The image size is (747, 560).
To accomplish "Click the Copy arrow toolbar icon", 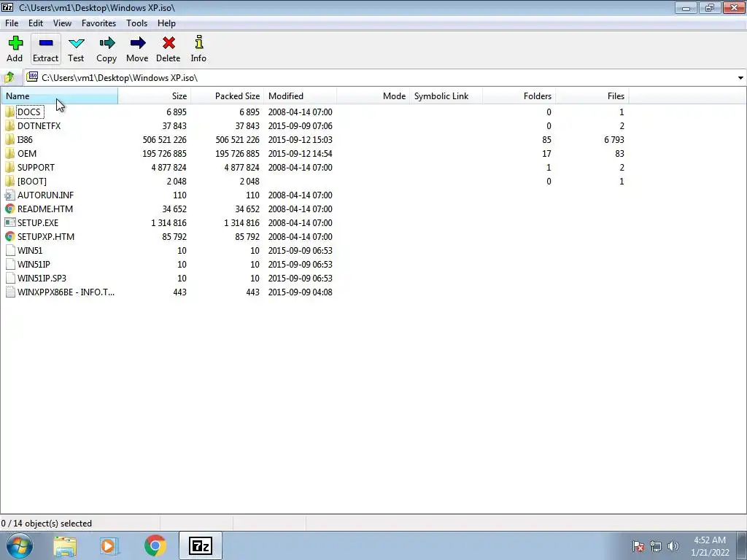I will [107, 43].
